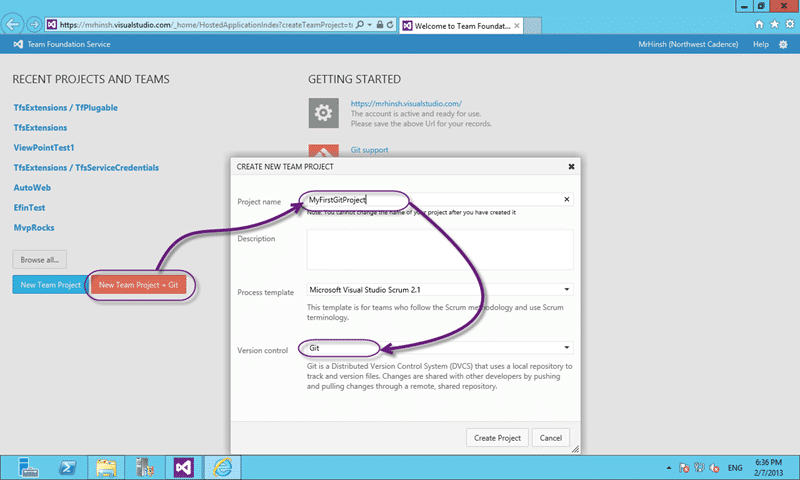
Task: Click the ENG input language indicator
Action: click(735, 468)
